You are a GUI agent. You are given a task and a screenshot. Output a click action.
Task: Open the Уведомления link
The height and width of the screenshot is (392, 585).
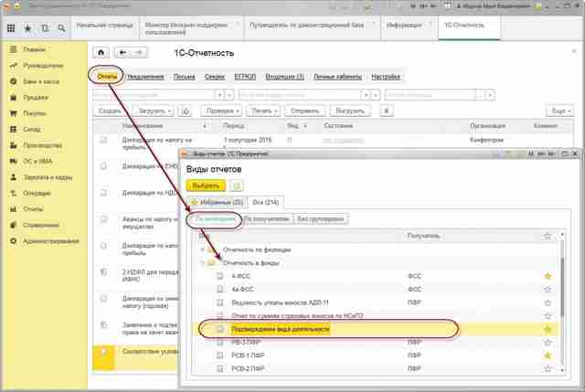pos(145,77)
